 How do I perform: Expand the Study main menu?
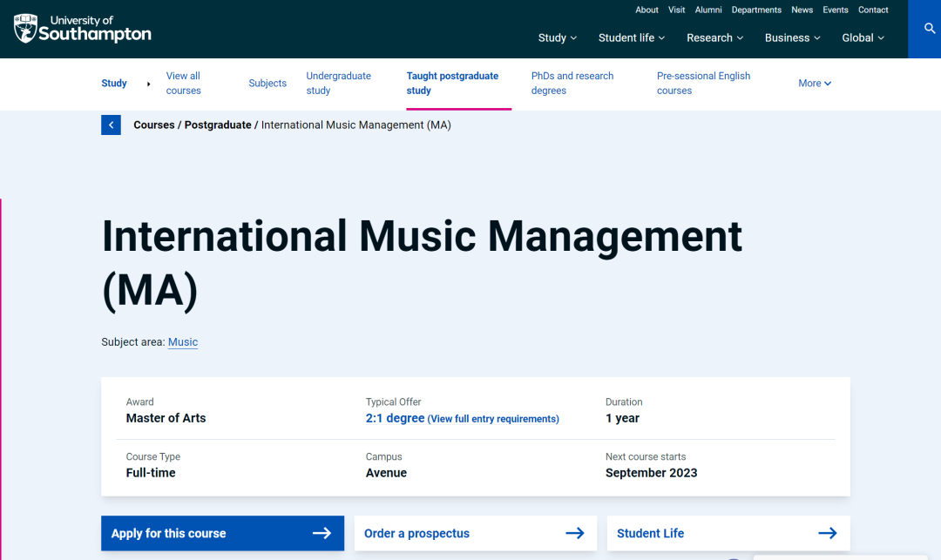click(558, 37)
